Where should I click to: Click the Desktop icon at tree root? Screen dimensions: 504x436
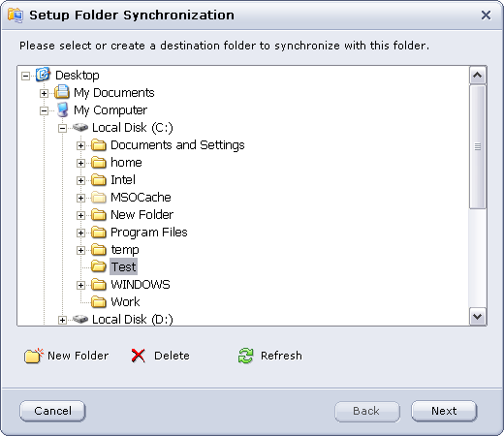[x=43, y=75]
